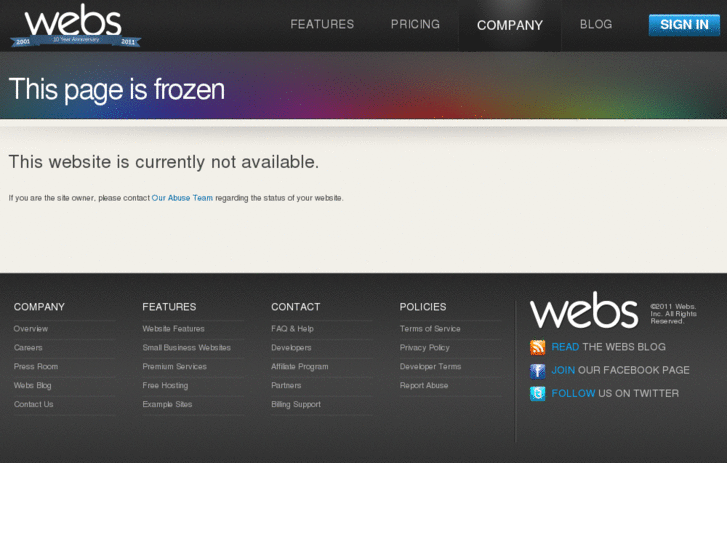
Task: Click the Webs logo in header
Action: pos(76,25)
